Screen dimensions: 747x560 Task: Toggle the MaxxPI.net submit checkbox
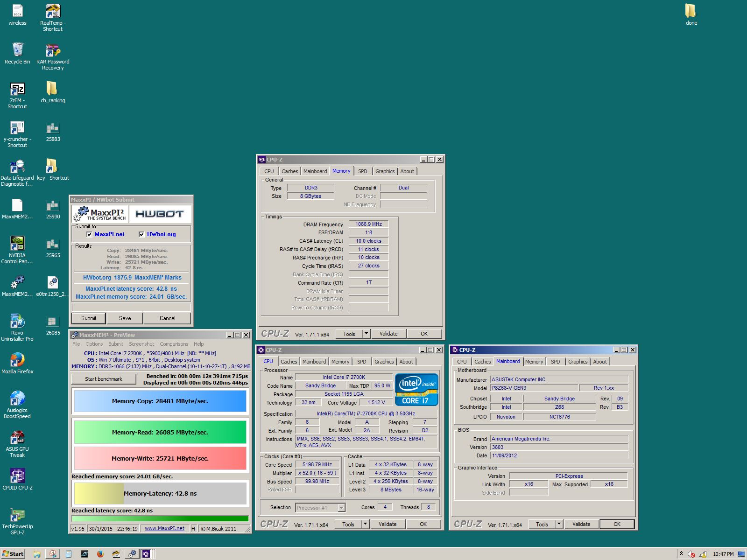(x=89, y=234)
